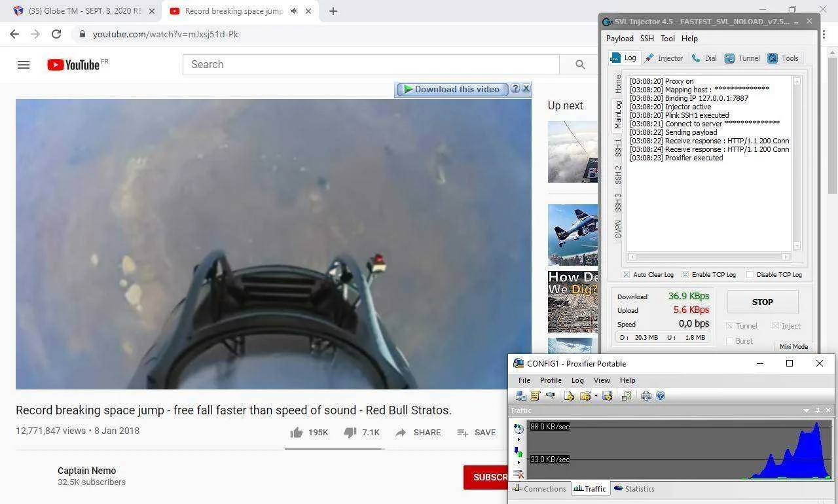Open the Profile menu in Proxifier
838x504 pixels.
pyautogui.click(x=551, y=380)
